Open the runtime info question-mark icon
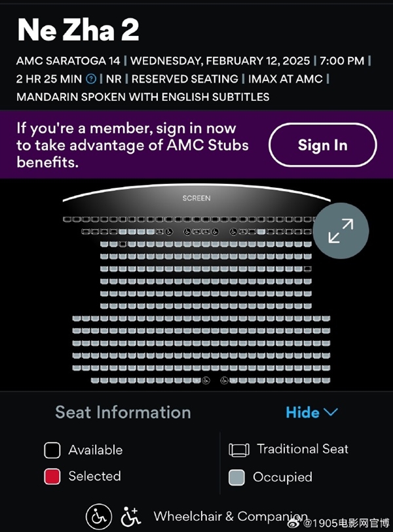The width and height of the screenshot is (393, 532). coord(92,79)
